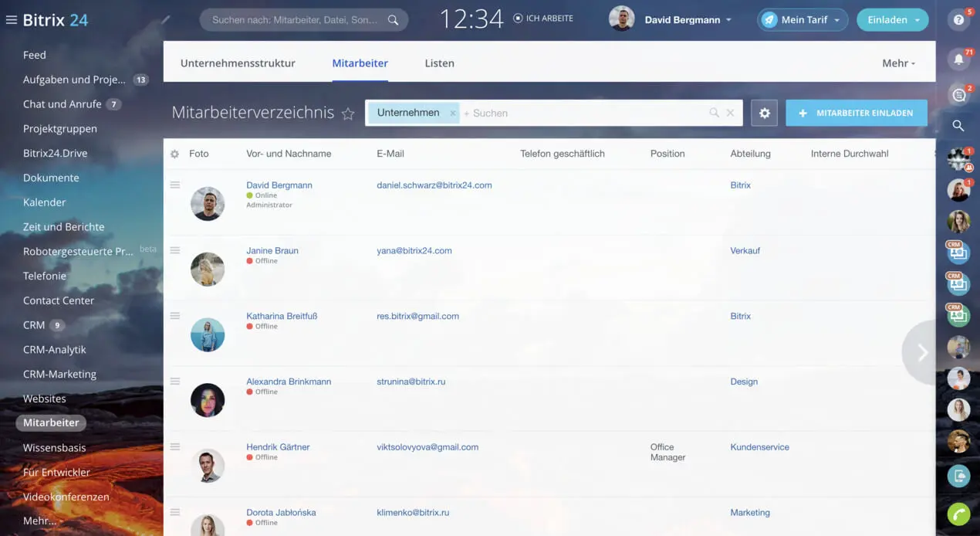Open CRM in the left sidebar
The width and height of the screenshot is (980, 536).
(x=34, y=325)
